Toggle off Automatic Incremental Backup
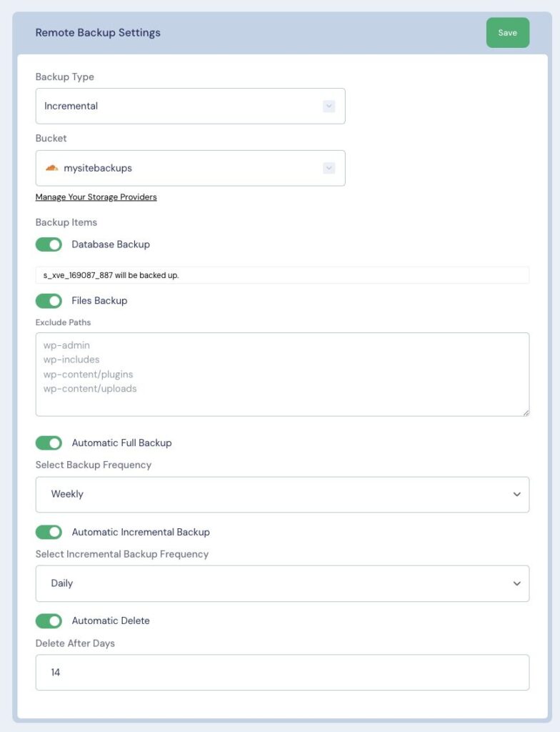The height and width of the screenshot is (732, 560). (x=48, y=532)
